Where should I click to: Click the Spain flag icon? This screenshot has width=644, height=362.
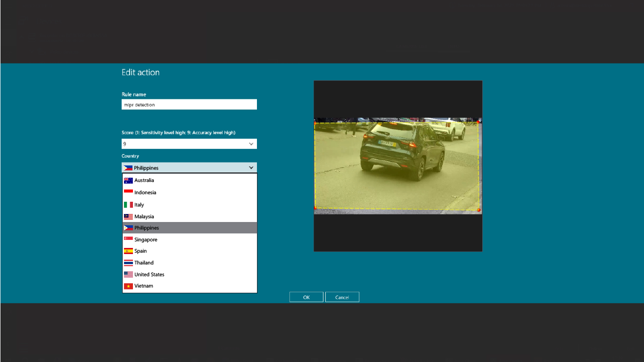tap(128, 251)
